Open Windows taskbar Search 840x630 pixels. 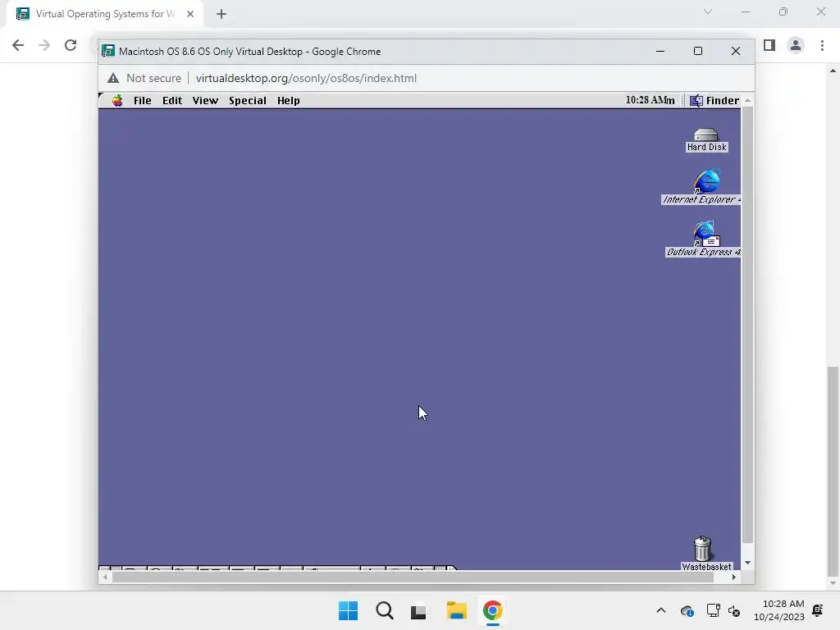[384, 610]
